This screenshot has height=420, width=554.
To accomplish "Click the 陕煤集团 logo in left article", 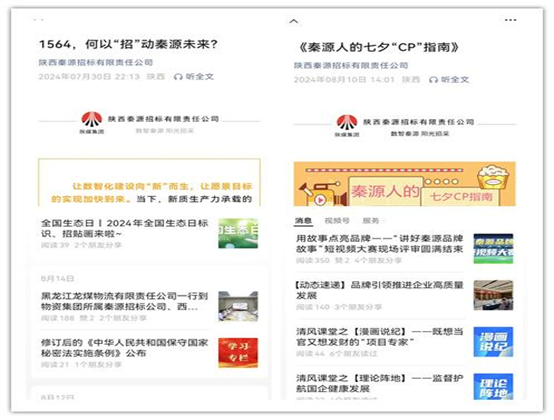I will [92, 123].
